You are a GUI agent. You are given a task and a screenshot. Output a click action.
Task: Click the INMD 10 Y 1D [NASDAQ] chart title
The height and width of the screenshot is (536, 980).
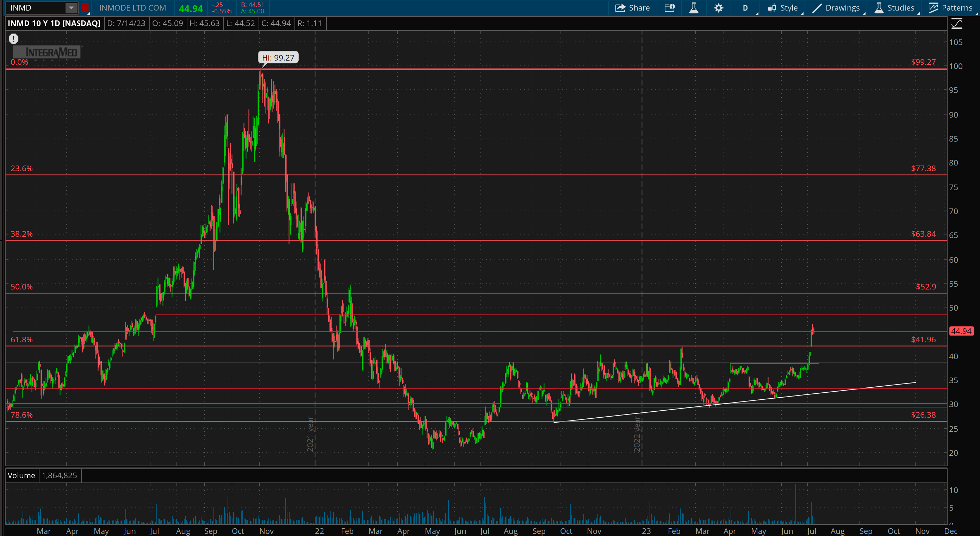point(54,24)
